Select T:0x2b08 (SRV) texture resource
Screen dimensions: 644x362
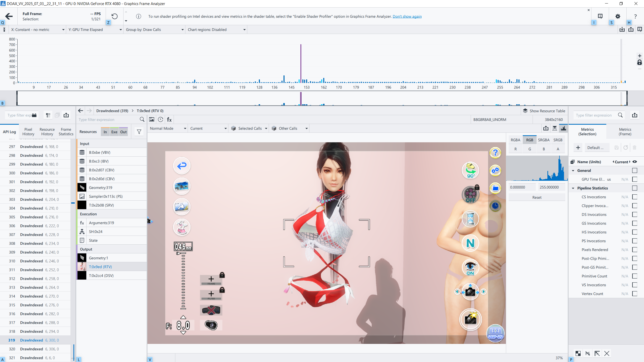[112, 205]
